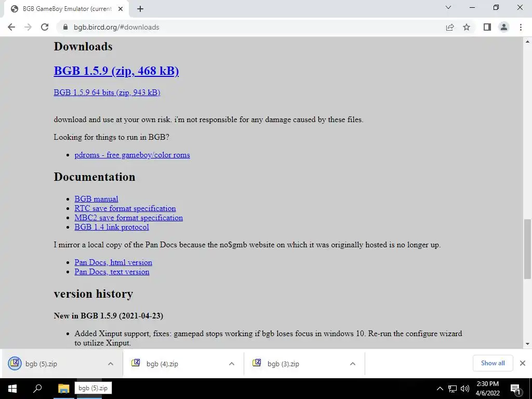
Task: Click Show all downloads button
Action: click(493, 363)
